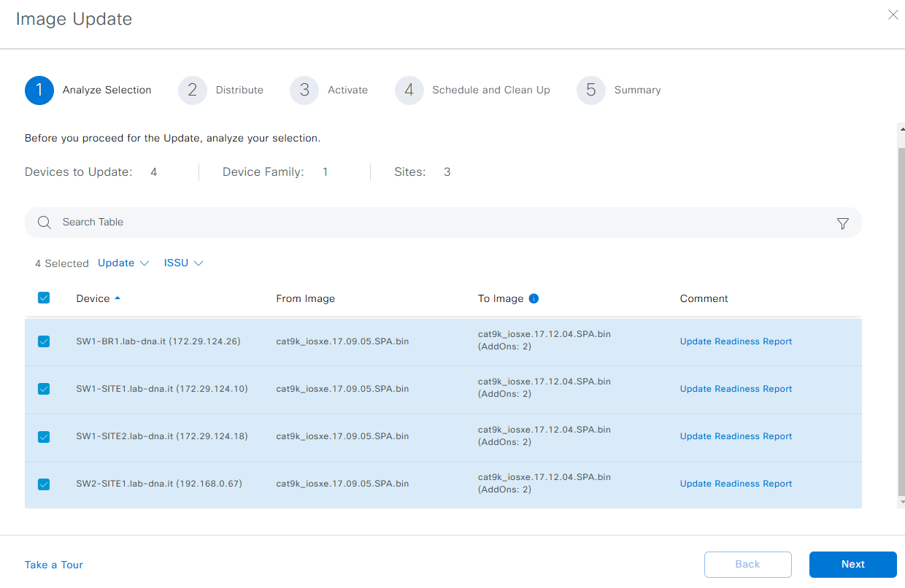Go to Schedule and Clean Up step

491,90
